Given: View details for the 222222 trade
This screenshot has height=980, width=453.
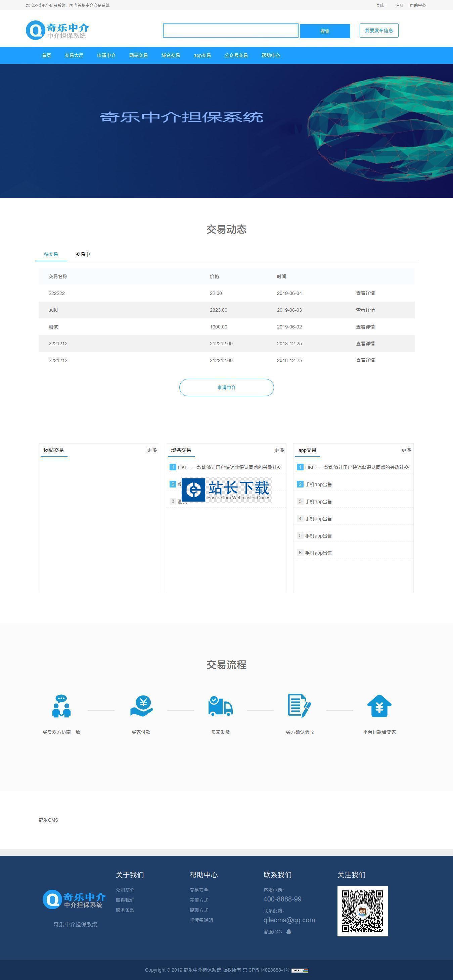Looking at the screenshot, I should pyautogui.click(x=365, y=293).
